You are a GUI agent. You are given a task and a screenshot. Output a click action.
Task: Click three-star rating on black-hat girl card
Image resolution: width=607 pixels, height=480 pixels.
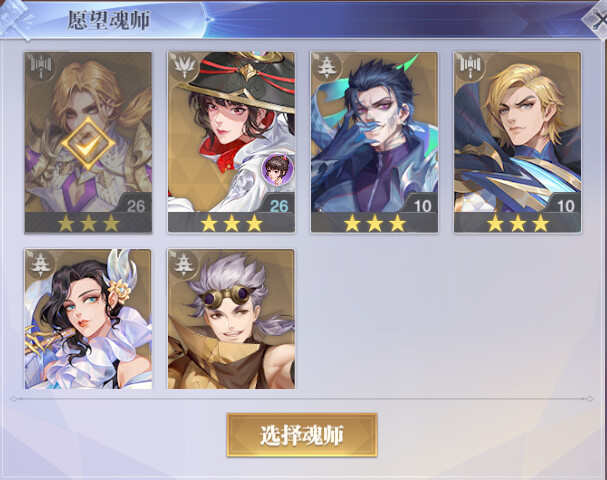coord(231,223)
